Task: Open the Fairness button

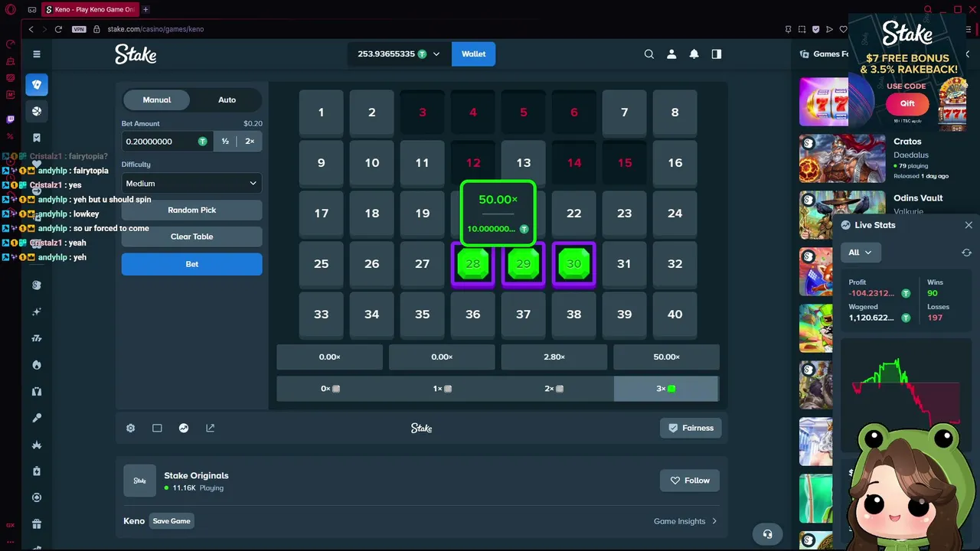Action: coord(691,429)
